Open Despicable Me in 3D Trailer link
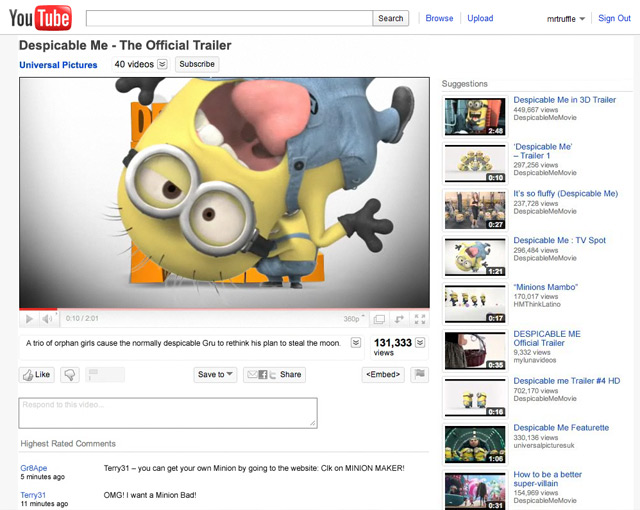 [x=564, y=100]
